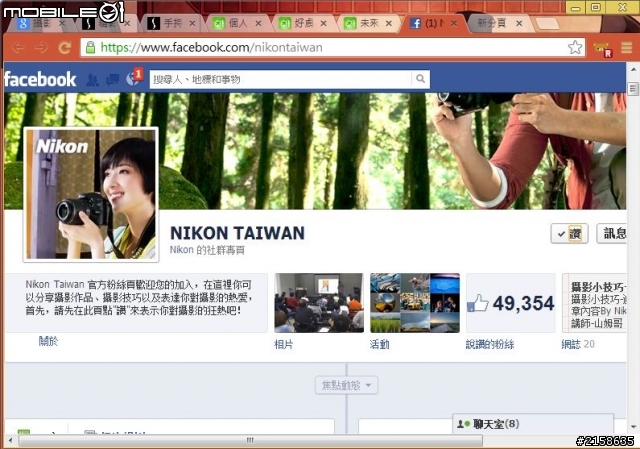This screenshot has height=449, width=640.
Task: Open notifications globe with red badge
Action: pos(134,77)
